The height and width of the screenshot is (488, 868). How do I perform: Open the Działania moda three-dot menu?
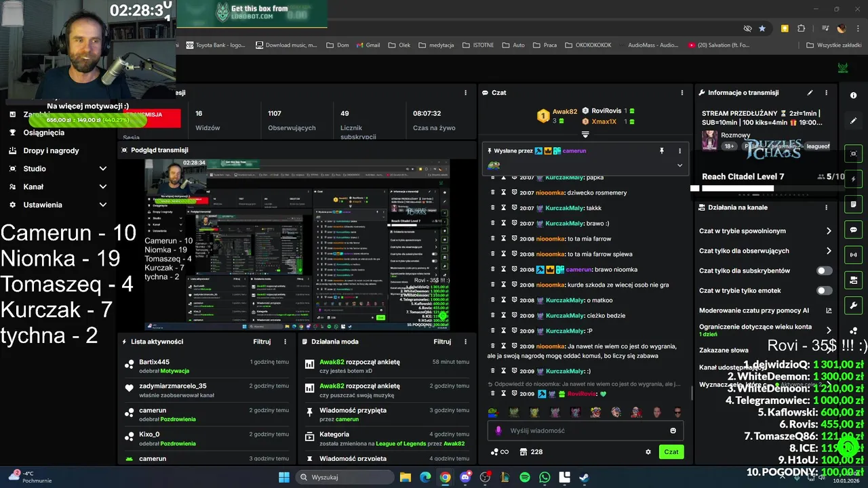coord(465,342)
